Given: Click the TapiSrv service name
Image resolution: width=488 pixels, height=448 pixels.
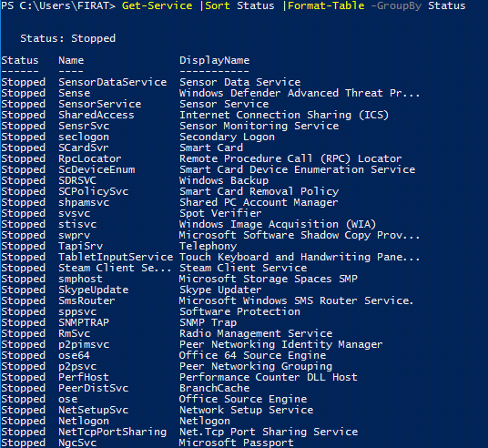Looking at the screenshot, I should pyautogui.click(x=81, y=246).
